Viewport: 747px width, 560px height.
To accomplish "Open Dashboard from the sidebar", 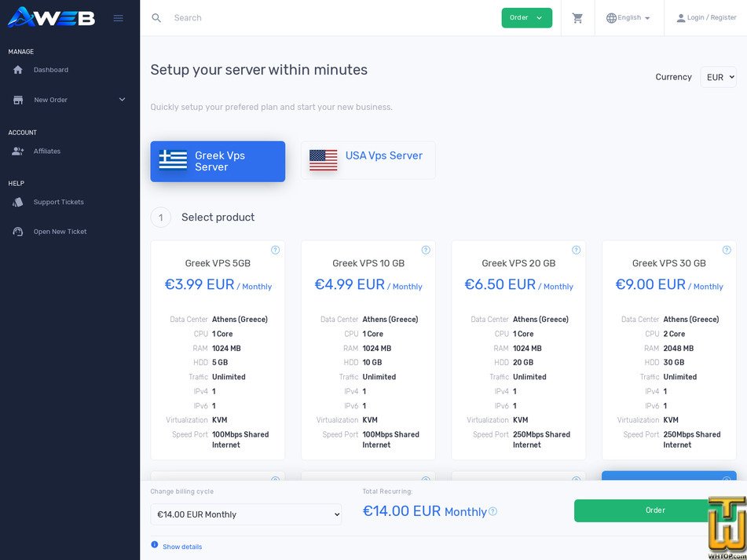I will click(51, 70).
